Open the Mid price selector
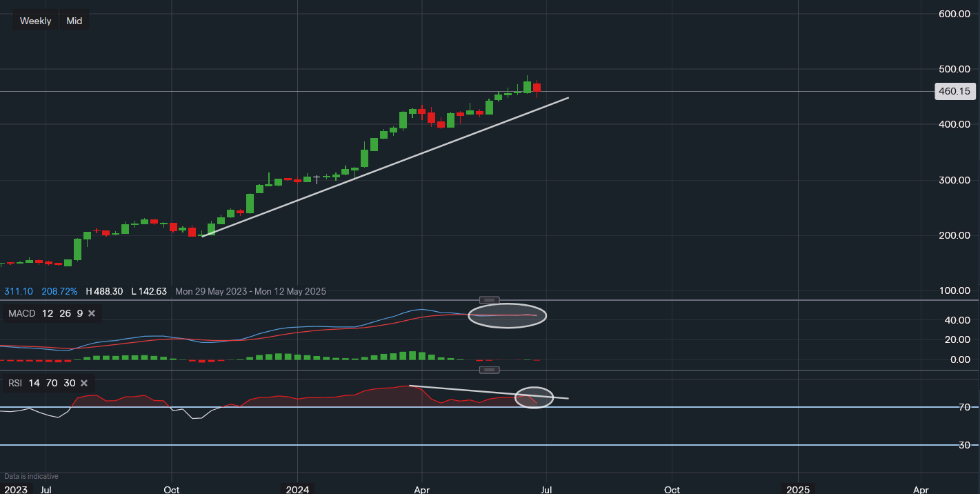The height and width of the screenshot is (494, 980). [74, 20]
